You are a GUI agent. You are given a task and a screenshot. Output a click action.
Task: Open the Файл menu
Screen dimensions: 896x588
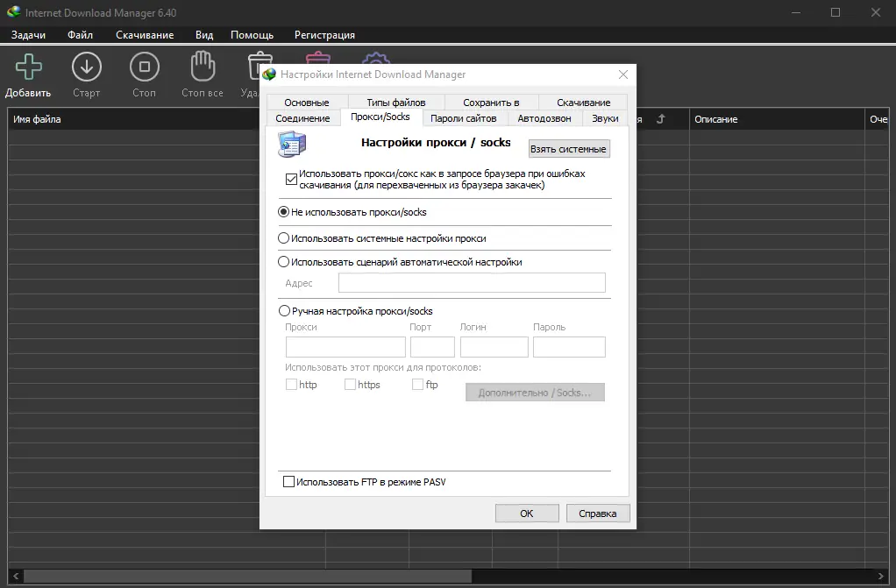tap(80, 35)
